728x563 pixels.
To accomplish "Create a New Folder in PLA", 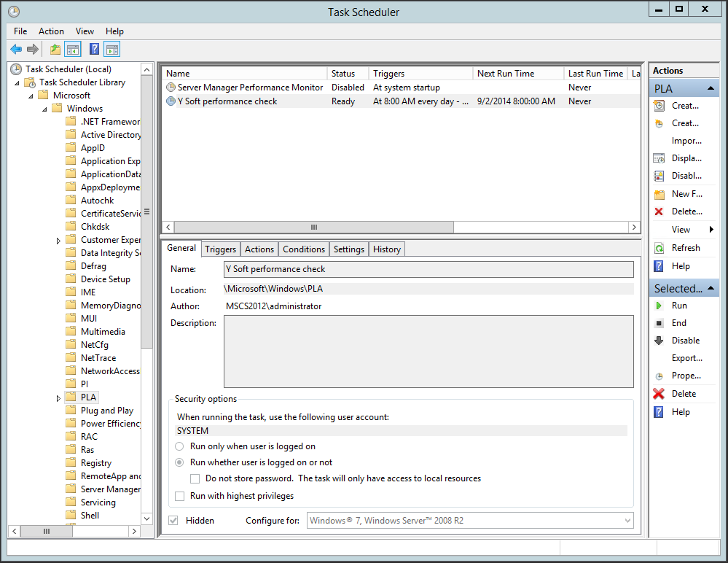I will pos(686,193).
